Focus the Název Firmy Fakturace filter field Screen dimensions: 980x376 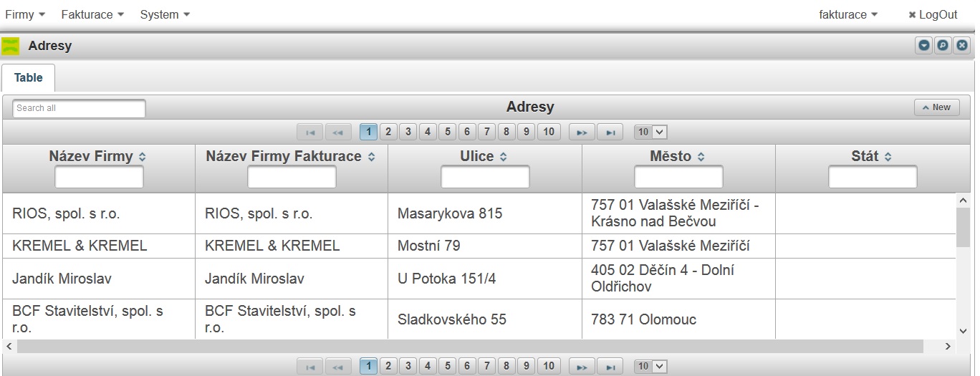coord(292,177)
